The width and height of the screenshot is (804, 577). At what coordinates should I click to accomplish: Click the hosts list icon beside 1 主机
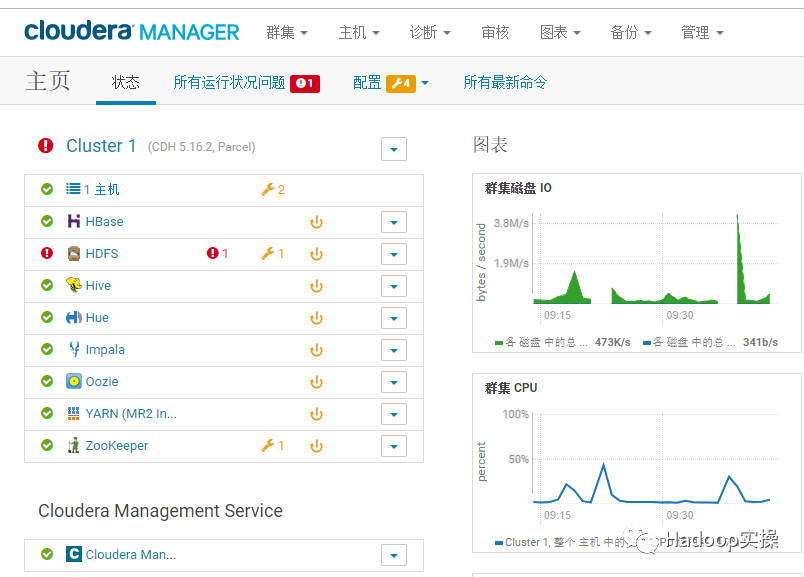[73, 189]
